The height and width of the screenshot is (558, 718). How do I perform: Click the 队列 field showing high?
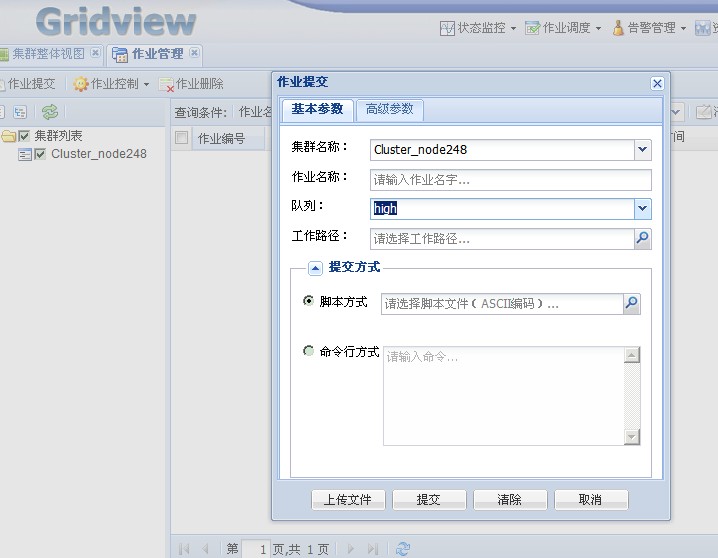click(x=502, y=209)
